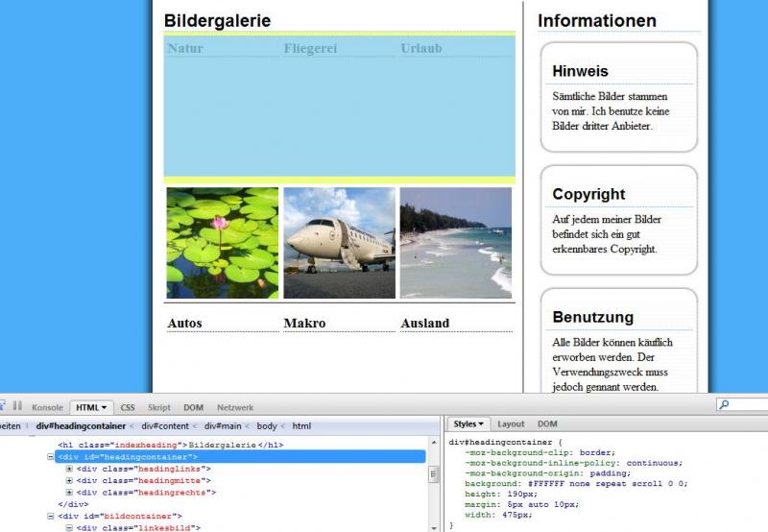
Task: Click the Autos gallery heading link
Action: click(x=184, y=323)
